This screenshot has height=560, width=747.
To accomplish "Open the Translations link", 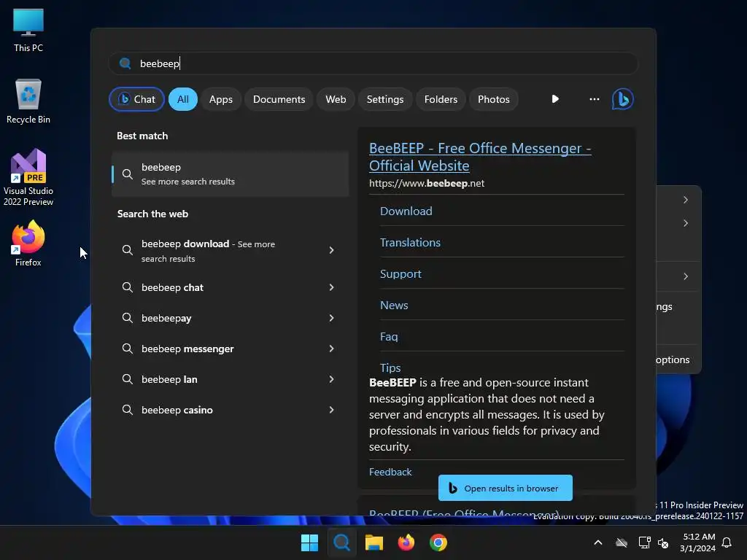I will click(410, 242).
